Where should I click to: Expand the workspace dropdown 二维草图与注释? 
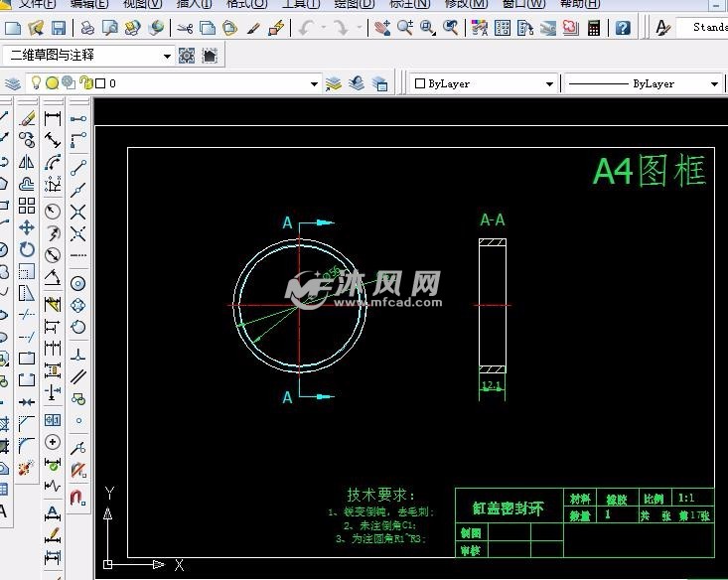coord(166,56)
